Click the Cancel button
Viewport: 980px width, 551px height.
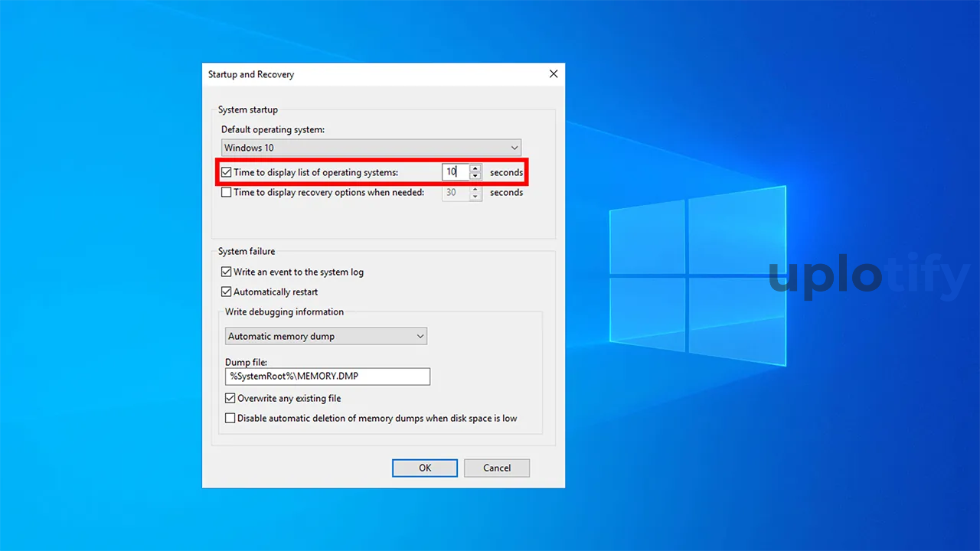coord(497,468)
